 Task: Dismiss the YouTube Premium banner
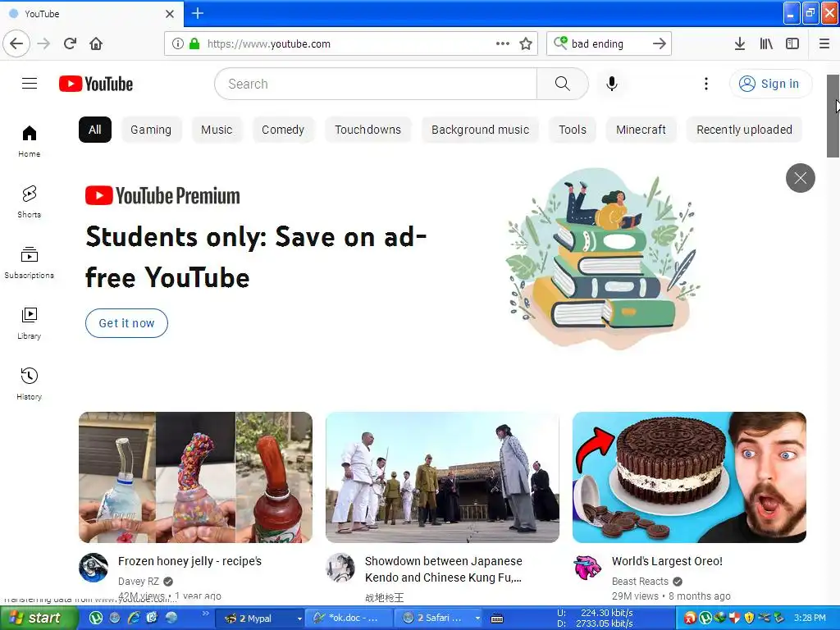[801, 178]
